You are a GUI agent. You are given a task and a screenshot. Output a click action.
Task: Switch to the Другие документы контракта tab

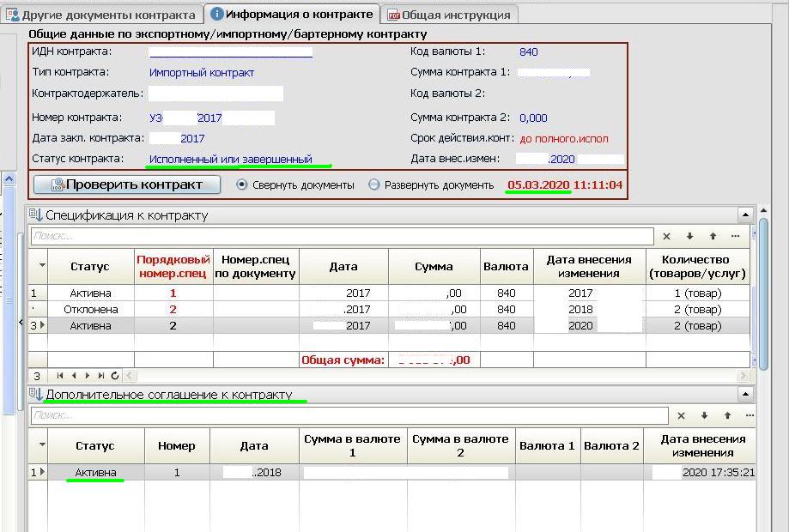coord(101,15)
